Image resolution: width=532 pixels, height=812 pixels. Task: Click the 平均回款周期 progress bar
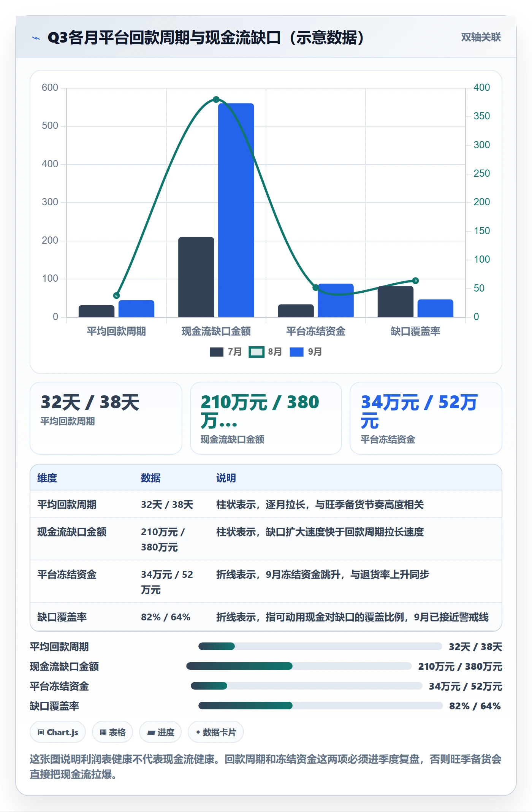pyautogui.click(x=320, y=646)
